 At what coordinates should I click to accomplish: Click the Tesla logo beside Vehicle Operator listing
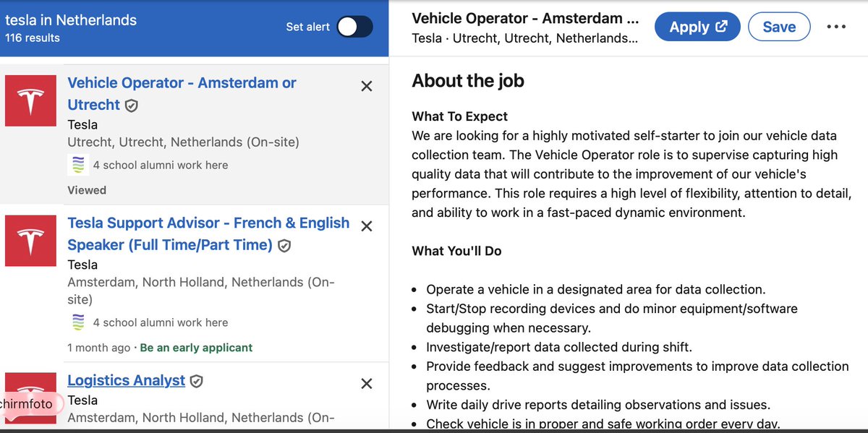30,100
